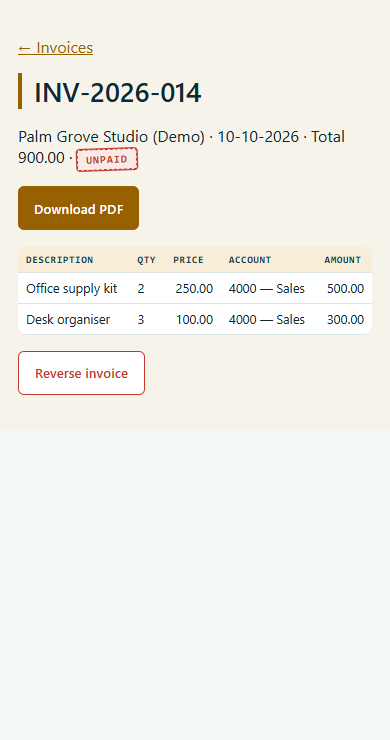Click the Account column header

tap(250, 260)
